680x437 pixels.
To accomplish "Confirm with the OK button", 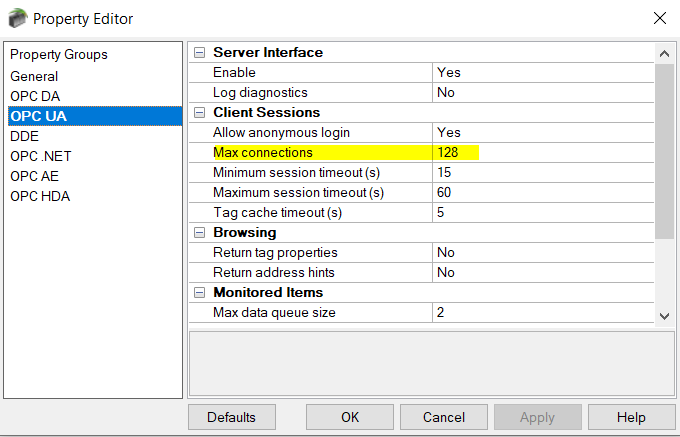I will (349, 417).
